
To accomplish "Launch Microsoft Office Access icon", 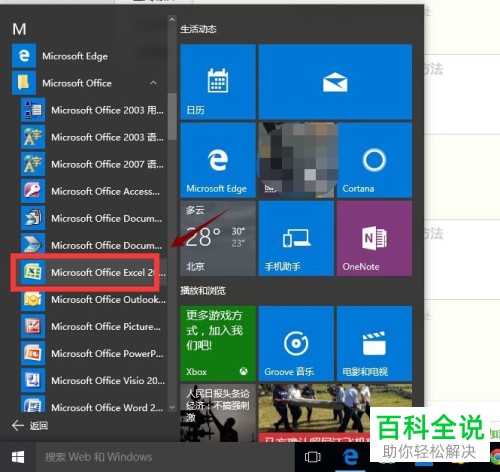I will [33, 191].
